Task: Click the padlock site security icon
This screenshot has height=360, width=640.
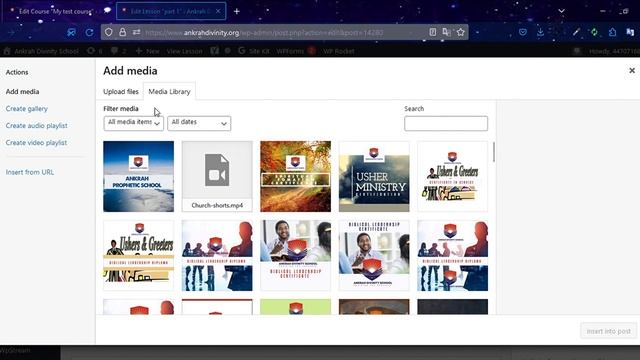Action: pos(122,32)
